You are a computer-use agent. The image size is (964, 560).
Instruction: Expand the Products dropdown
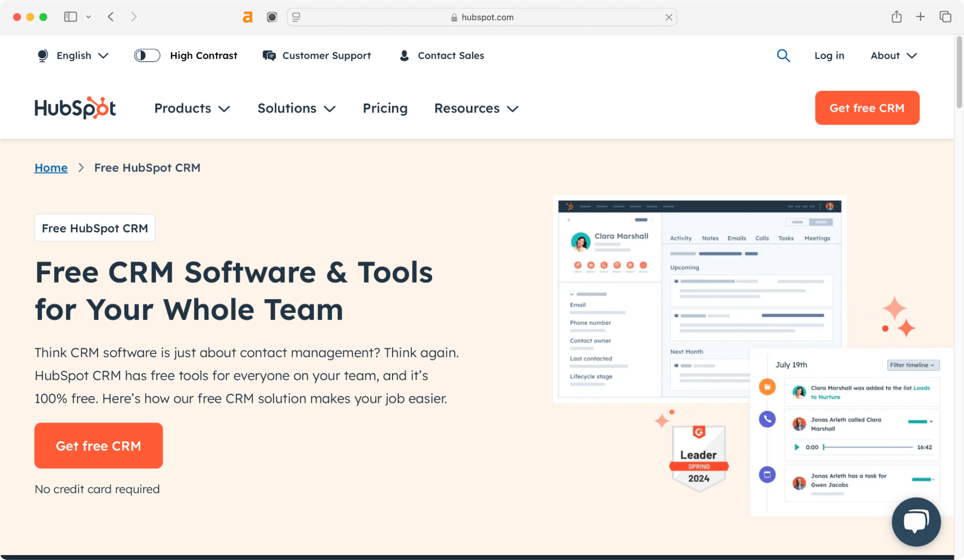tap(191, 108)
